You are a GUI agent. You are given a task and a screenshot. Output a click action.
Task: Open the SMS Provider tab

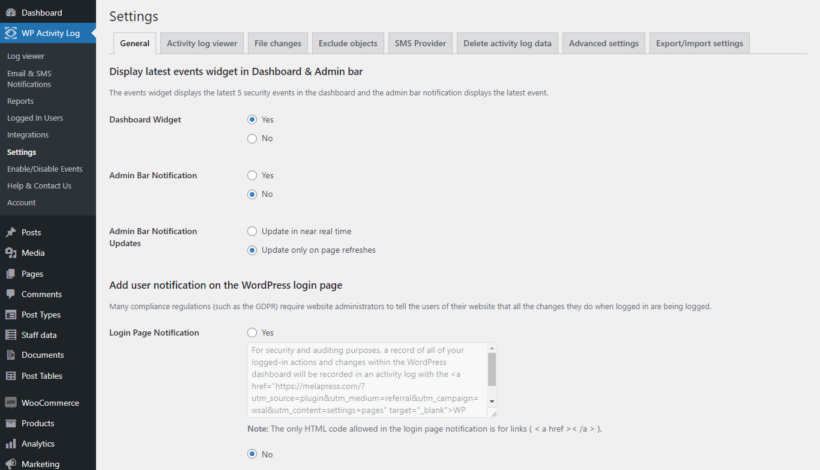(x=420, y=43)
